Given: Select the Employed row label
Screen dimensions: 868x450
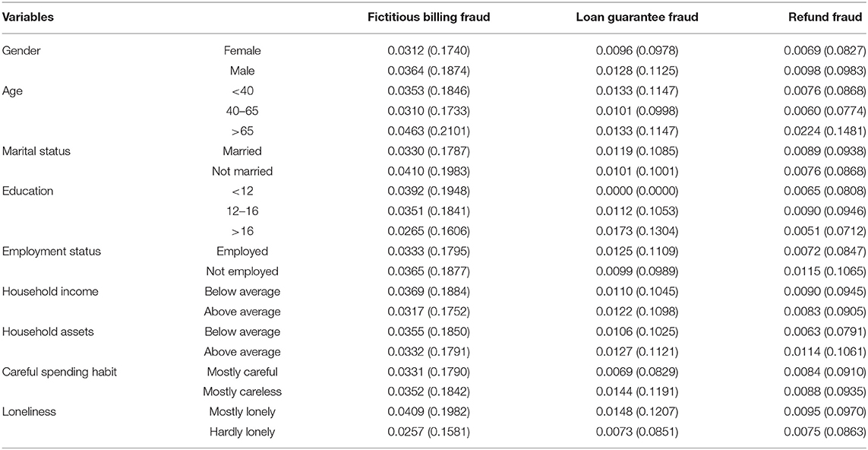Looking at the screenshot, I should click(x=242, y=251).
